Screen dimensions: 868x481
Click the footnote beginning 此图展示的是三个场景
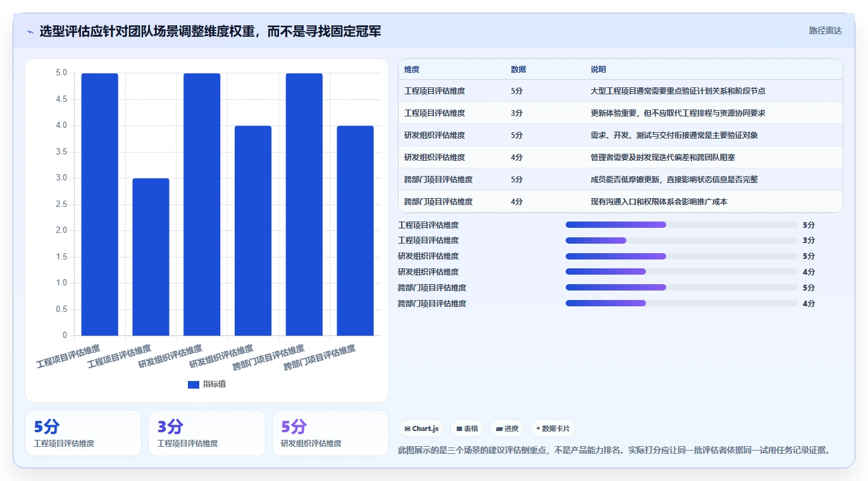[x=614, y=450]
